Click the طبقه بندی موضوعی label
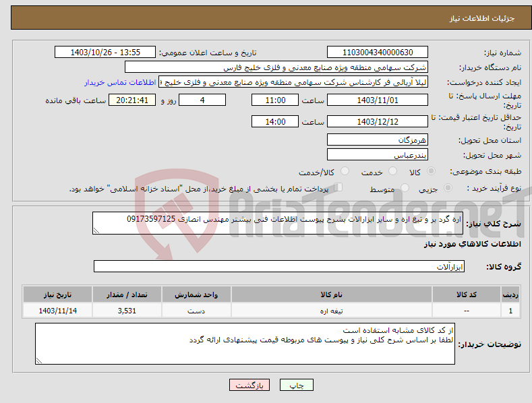 pos(485,172)
